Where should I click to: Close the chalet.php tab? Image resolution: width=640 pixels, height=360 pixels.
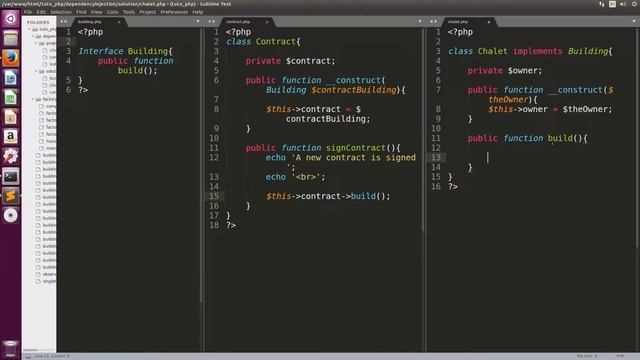[489, 22]
